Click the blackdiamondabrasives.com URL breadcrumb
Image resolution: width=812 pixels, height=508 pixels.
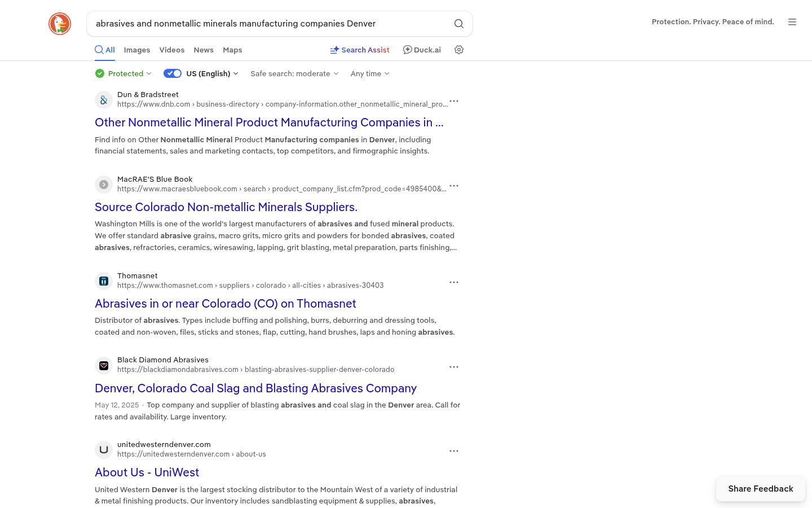[256, 370]
